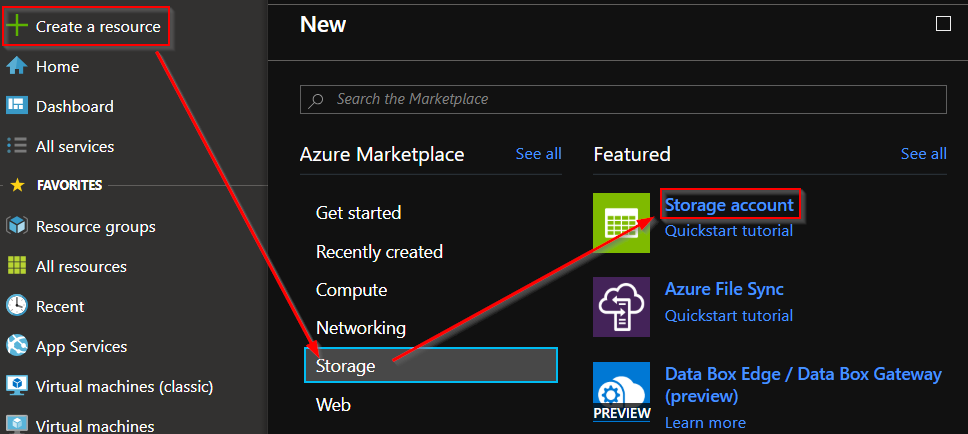Select Storage marketplace category

tap(431, 365)
